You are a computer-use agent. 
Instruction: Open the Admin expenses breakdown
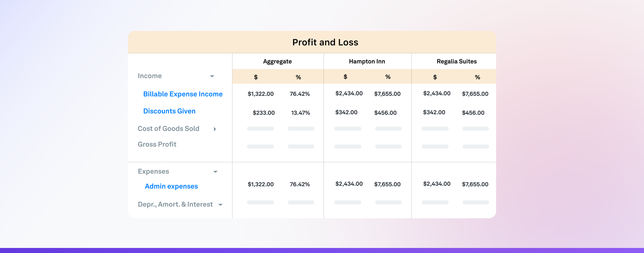(x=171, y=186)
